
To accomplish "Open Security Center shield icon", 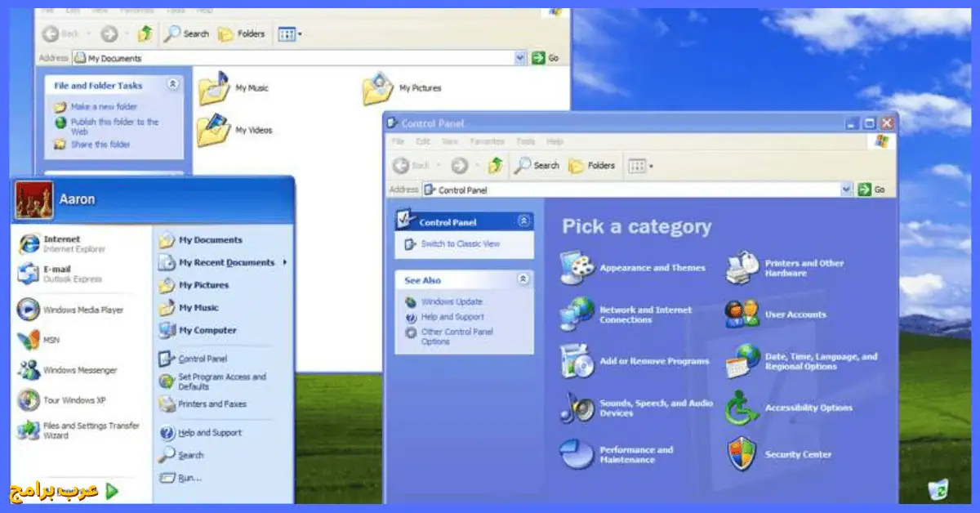I will 742,454.
